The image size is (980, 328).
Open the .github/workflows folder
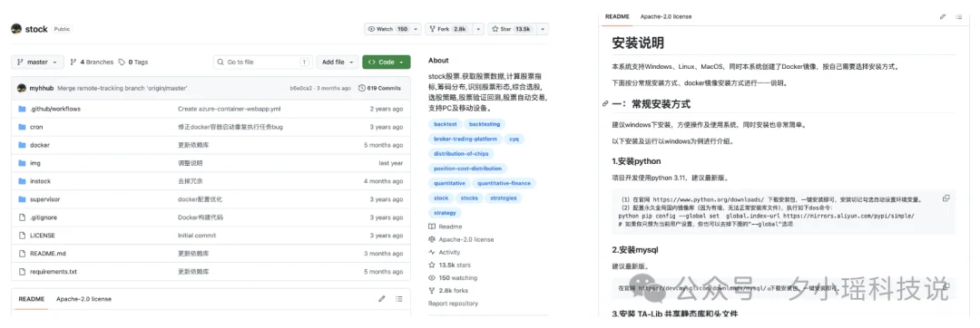pos(55,109)
